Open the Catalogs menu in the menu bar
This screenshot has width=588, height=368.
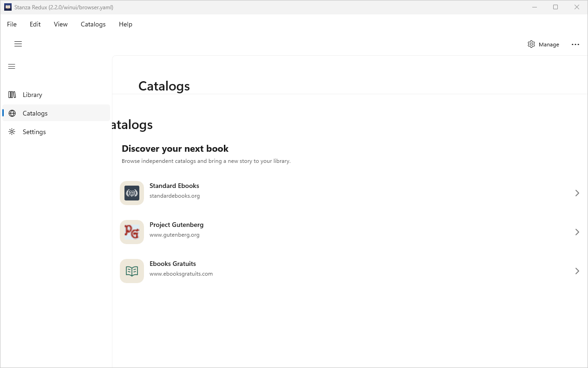click(93, 24)
